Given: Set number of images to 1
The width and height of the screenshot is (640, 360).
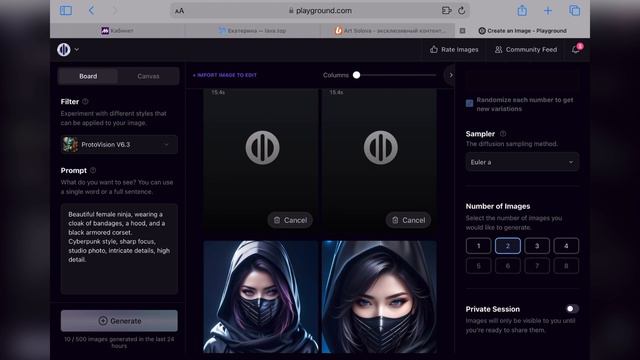Looking at the screenshot, I should [x=478, y=246].
